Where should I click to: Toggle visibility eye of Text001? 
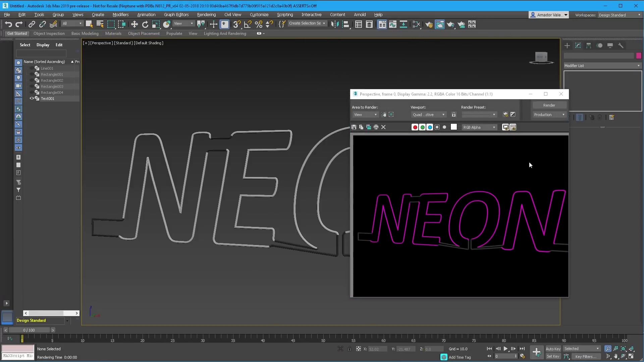click(x=32, y=99)
